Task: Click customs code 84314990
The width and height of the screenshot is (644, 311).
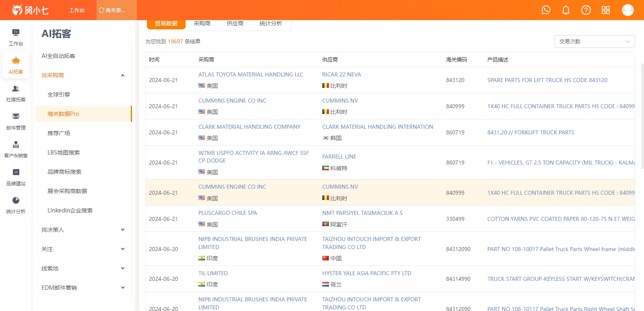Action: click(458, 279)
